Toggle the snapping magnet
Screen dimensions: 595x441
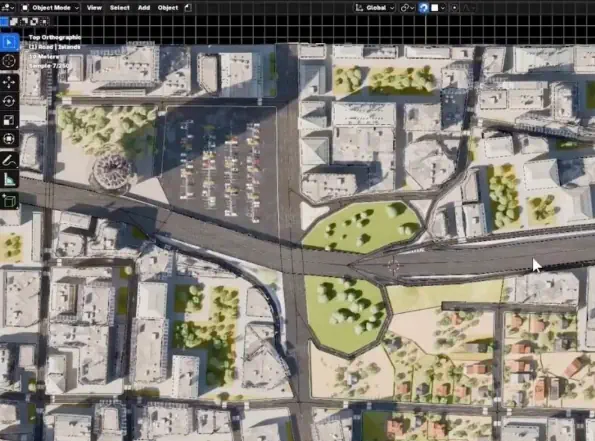(423, 8)
